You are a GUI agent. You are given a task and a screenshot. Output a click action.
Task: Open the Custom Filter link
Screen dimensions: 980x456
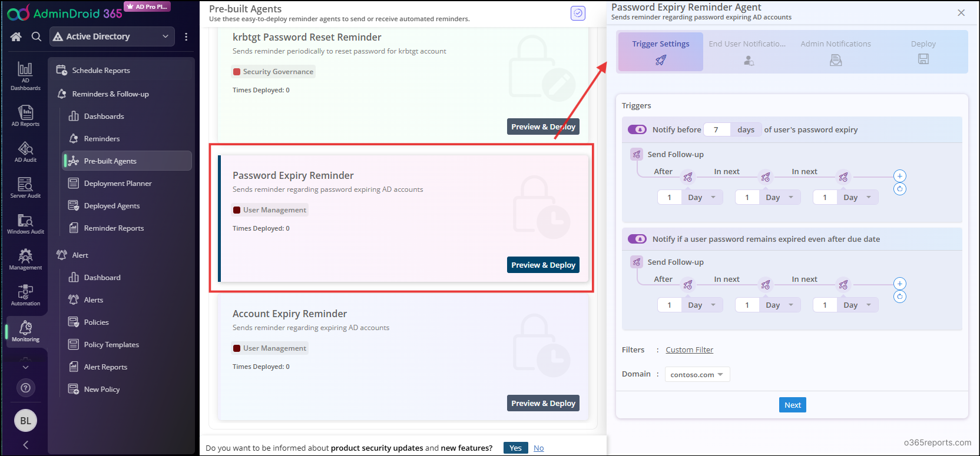[689, 350]
